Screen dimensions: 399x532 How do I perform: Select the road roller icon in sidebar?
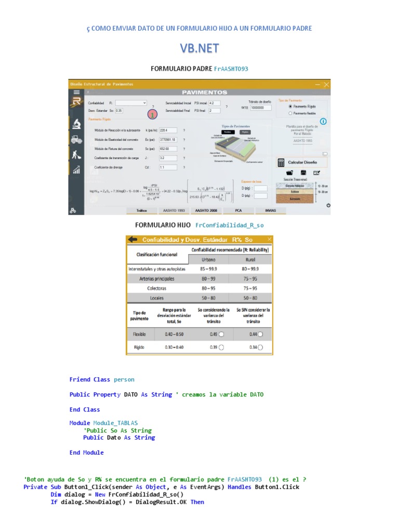point(77,139)
